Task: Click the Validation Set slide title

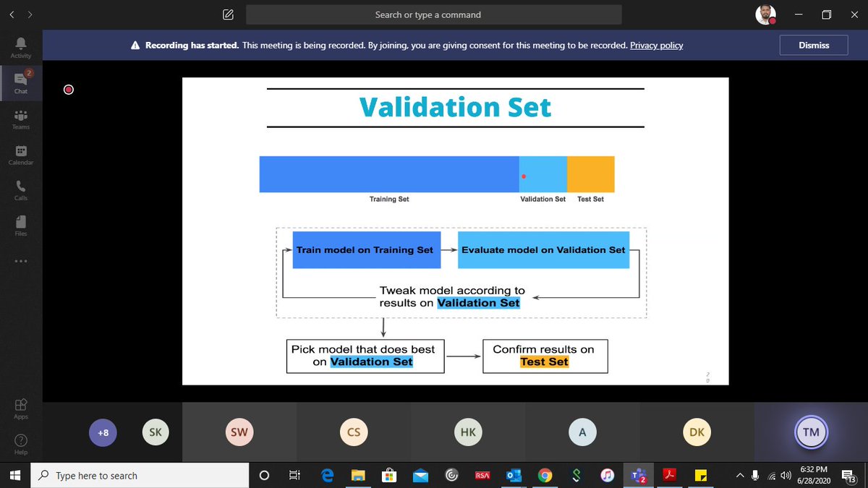Action: coord(456,107)
